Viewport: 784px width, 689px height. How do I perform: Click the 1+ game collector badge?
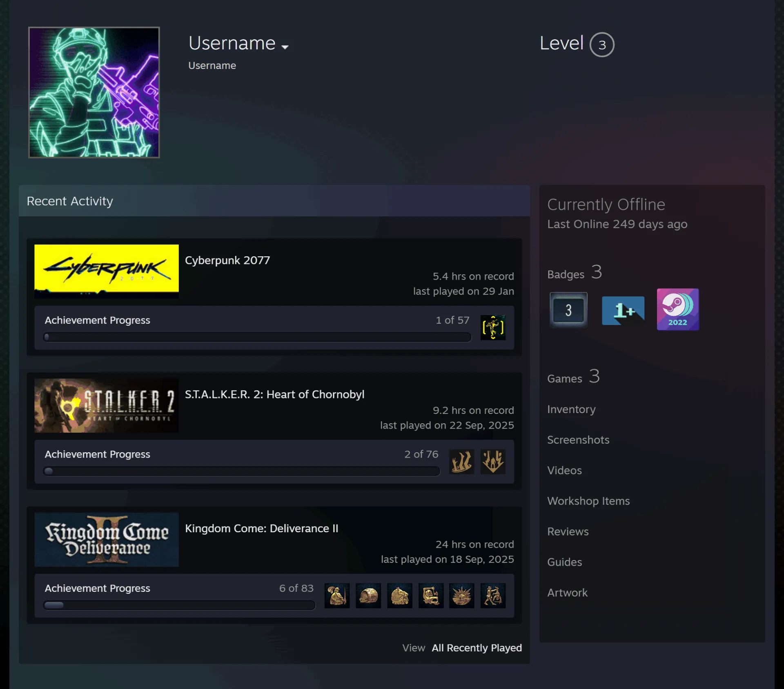pyautogui.click(x=623, y=310)
